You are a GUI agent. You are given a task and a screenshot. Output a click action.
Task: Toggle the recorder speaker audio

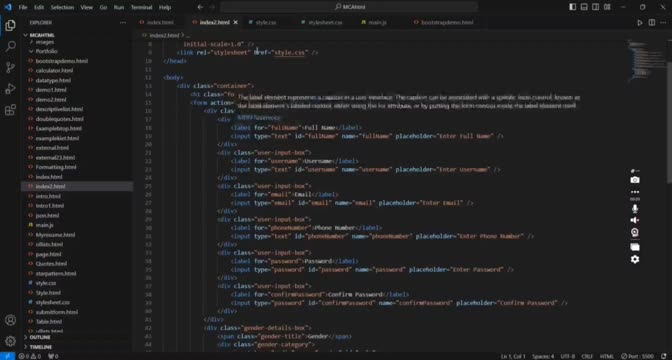(635, 220)
